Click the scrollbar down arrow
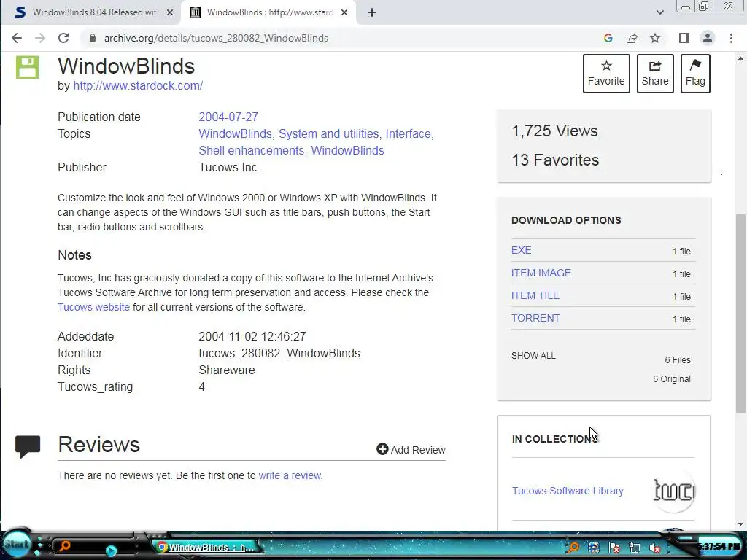 741,524
